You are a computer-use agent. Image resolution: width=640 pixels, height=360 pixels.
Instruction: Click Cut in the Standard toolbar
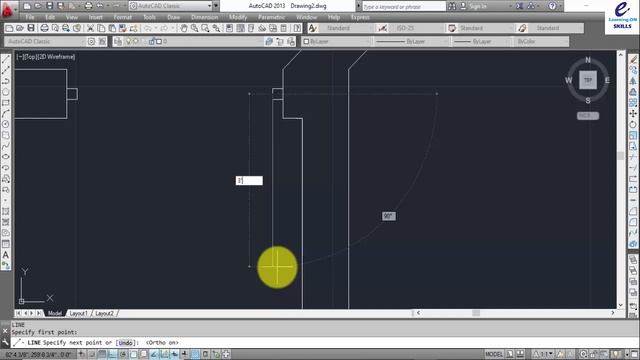point(91,28)
